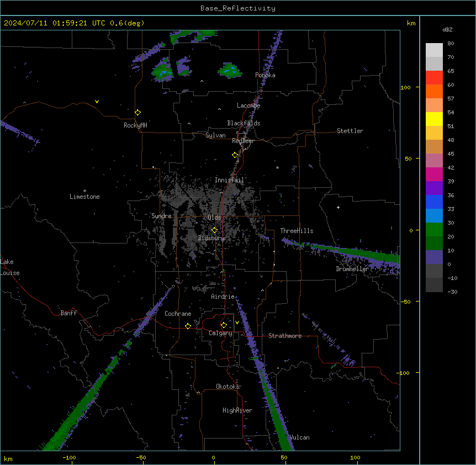
Task: Click the Limestone label
Action: [84, 197]
